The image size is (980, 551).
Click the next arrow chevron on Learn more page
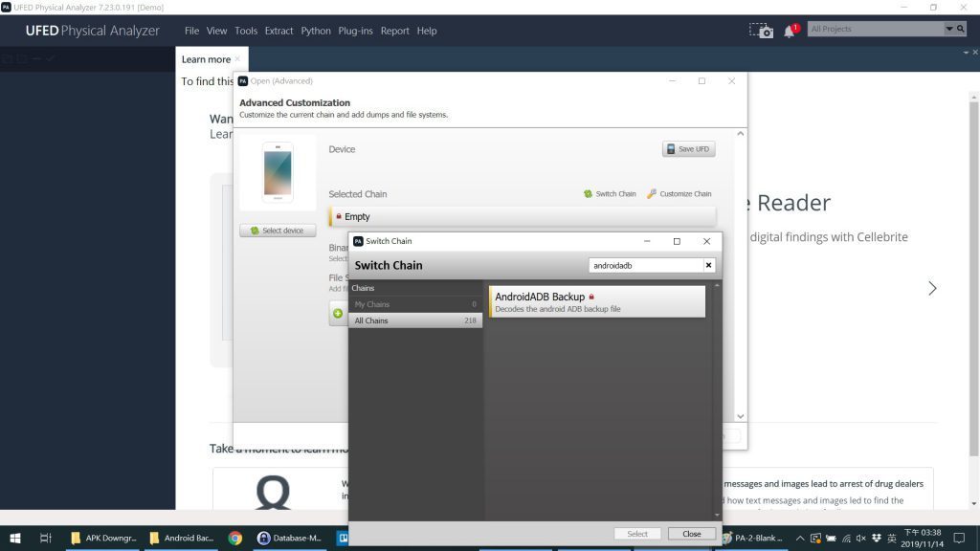point(932,288)
